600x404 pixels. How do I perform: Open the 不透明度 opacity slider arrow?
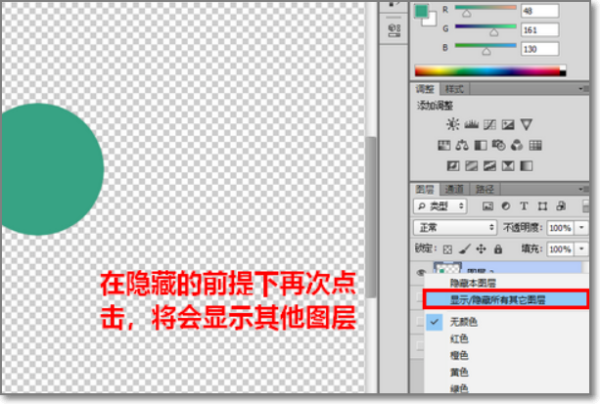point(582,228)
